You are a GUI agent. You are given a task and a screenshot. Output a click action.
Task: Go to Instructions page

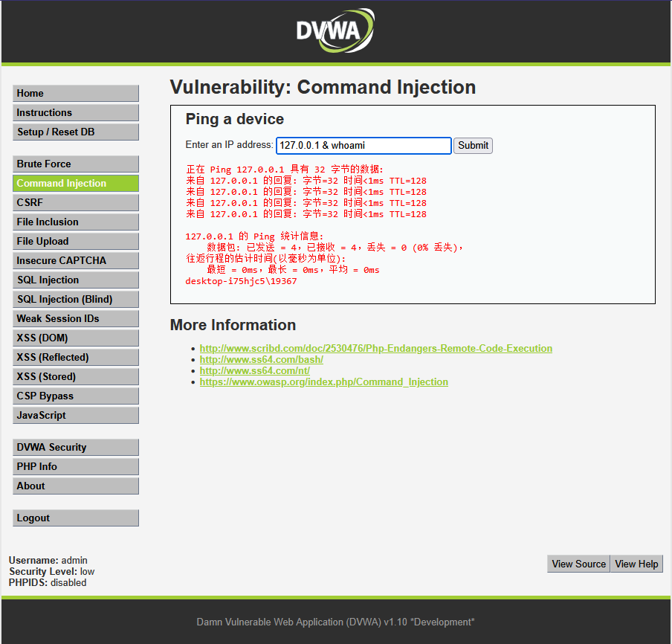(x=76, y=113)
